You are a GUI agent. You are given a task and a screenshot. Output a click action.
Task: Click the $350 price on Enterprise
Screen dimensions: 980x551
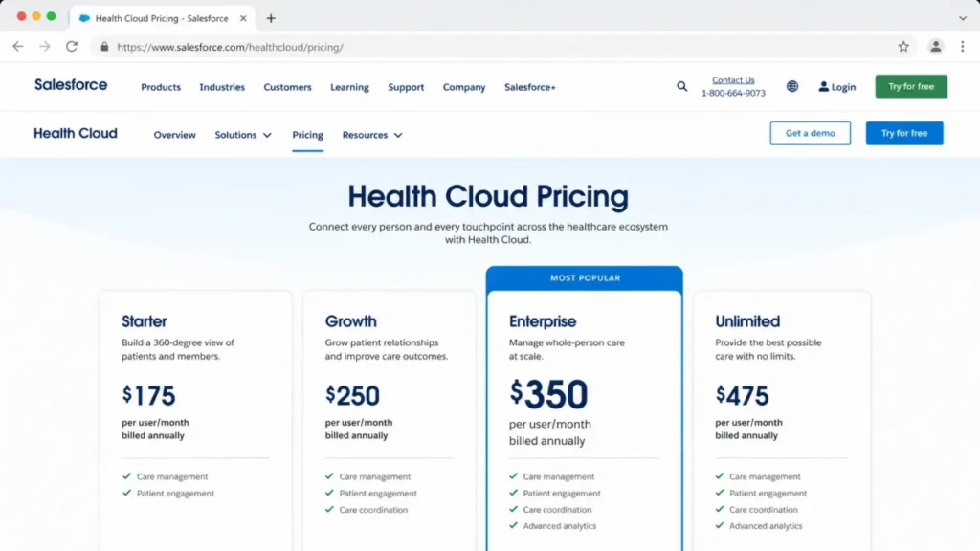click(548, 394)
